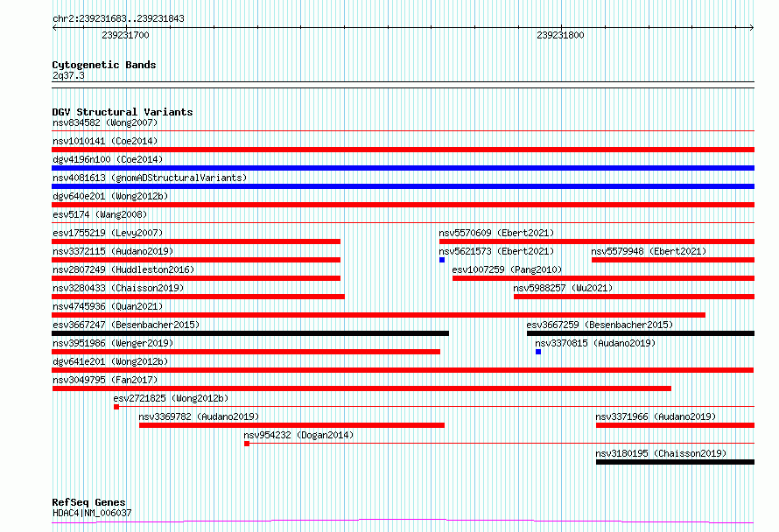Open the nsv5621573 (Ebert2021) label
The image size is (779, 532).
pyautogui.click(x=496, y=251)
